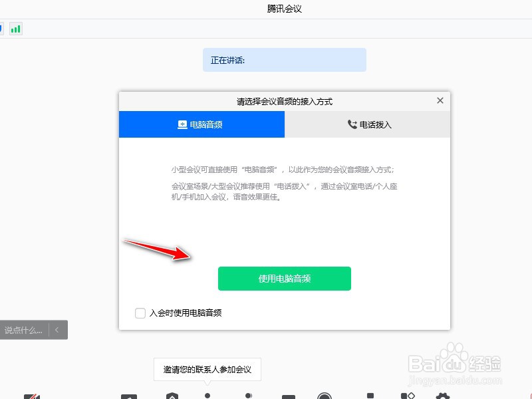Switch to the 电话拨入 tab
This screenshot has width=532, height=399.
click(368, 124)
